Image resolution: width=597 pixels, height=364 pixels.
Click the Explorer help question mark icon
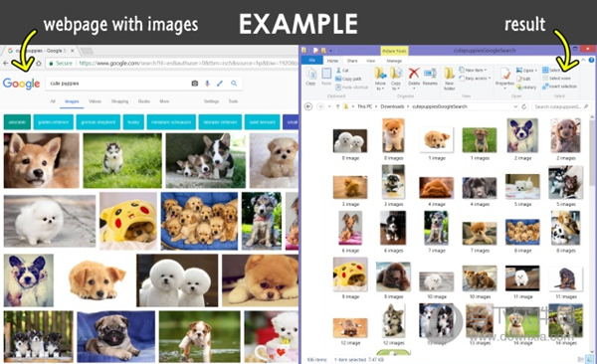click(x=591, y=60)
